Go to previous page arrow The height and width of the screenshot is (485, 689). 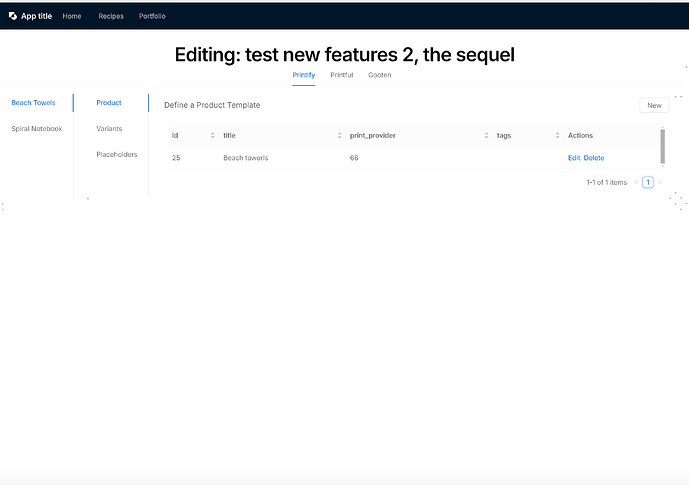tap(636, 182)
